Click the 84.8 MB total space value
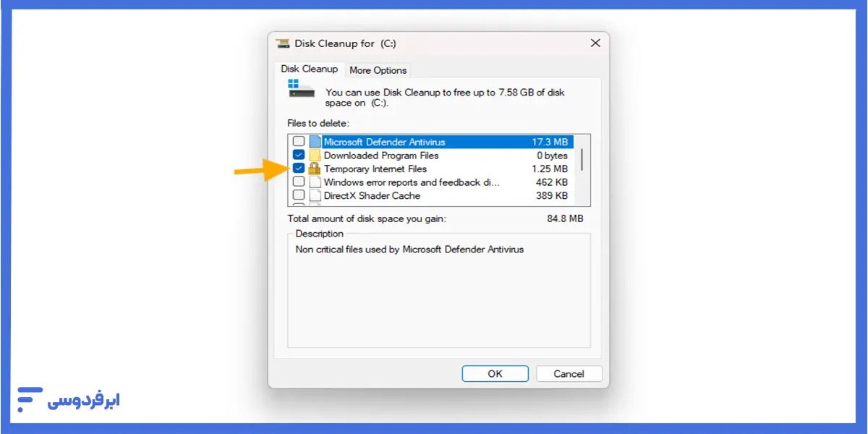This screenshot has height=434, width=868. click(565, 218)
